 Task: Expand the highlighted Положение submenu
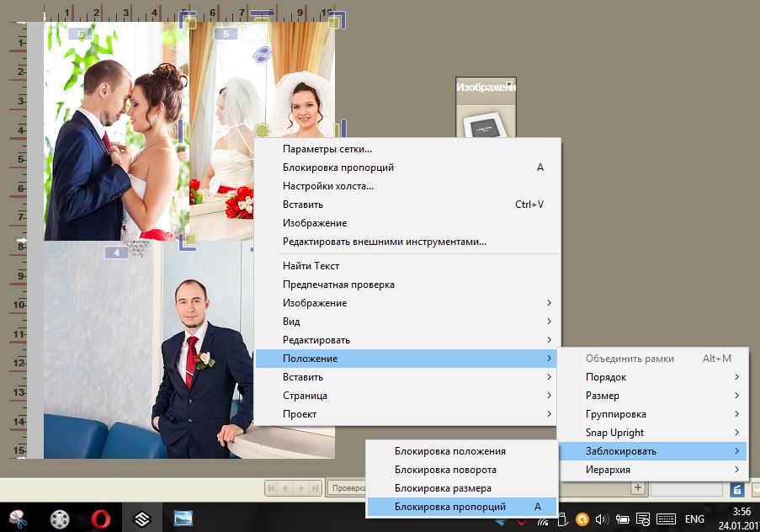pyautogui.click(x=407, y=359)
